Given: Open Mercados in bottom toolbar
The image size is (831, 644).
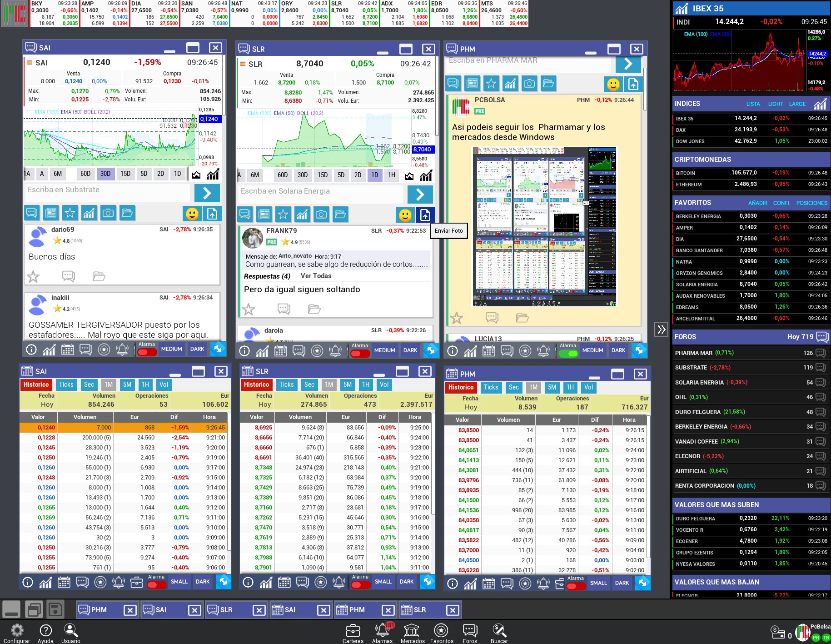Looking at the screenshot, I should pos(412,633).
